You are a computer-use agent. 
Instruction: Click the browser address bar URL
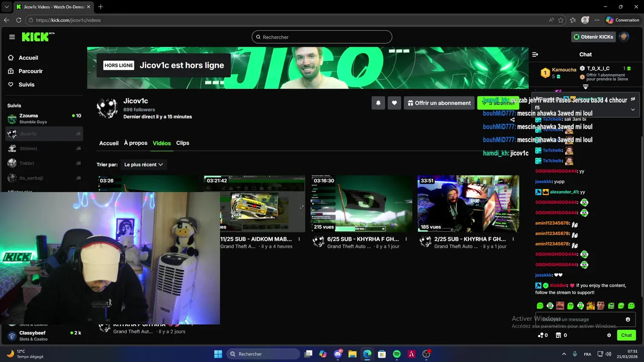click(x=68, y=20)
